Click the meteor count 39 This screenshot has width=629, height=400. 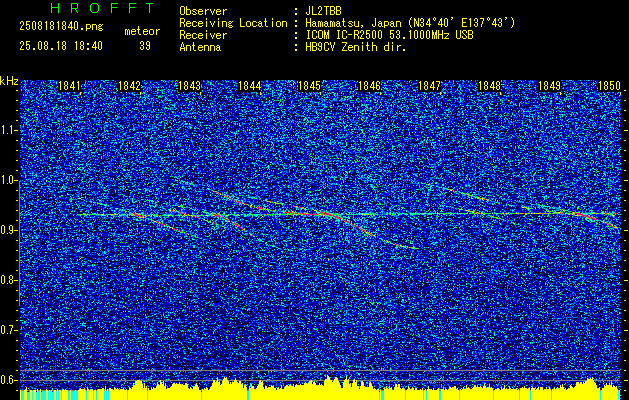coord(145,46)
